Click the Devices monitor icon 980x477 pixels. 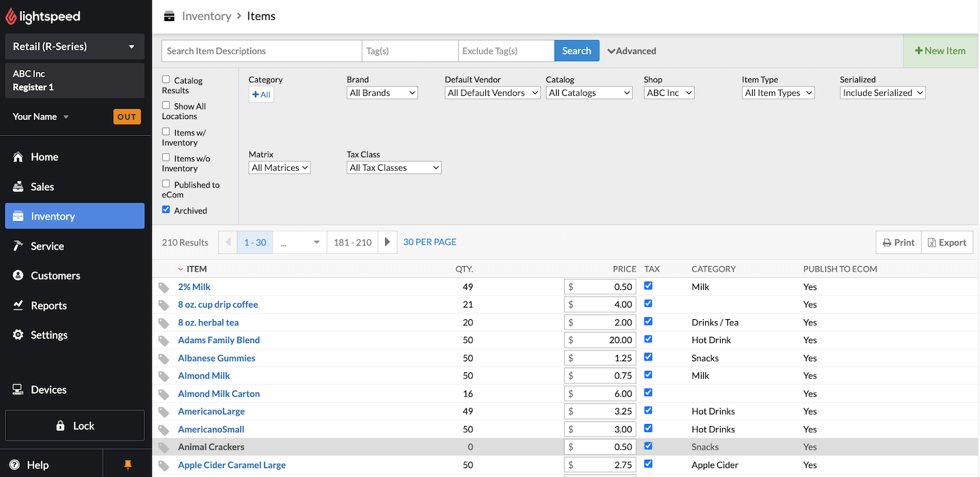coord(18,390)
